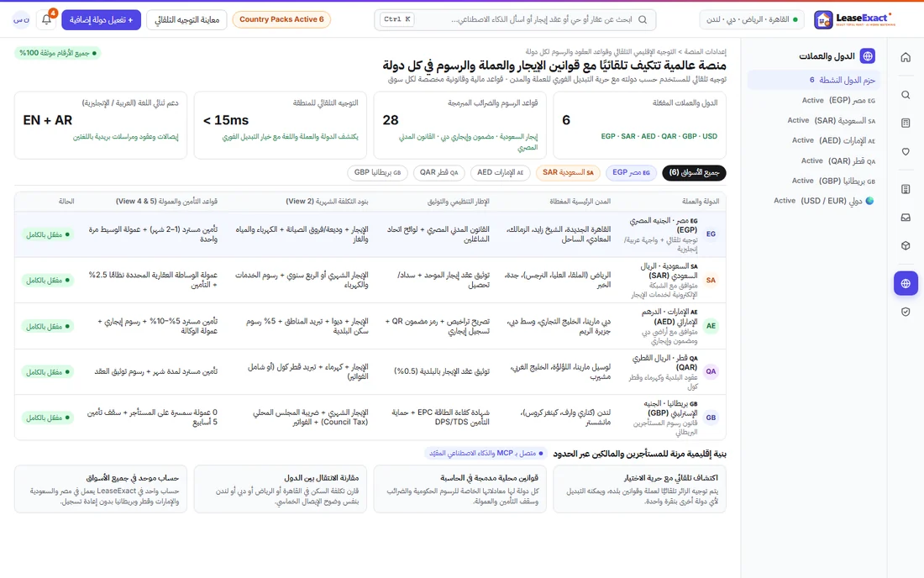
Task: Click the AE badge in Emirates row
Action: [x=711, y=326]
